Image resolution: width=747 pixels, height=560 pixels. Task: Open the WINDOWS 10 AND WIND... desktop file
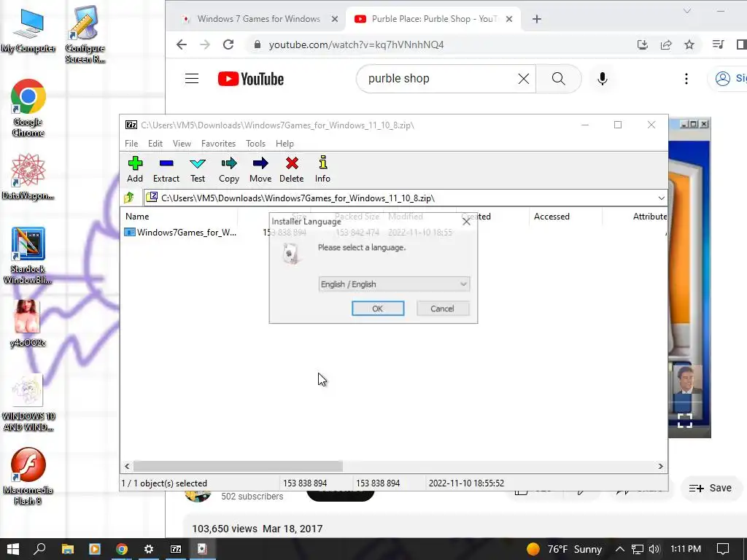click(x=28, y=402)
